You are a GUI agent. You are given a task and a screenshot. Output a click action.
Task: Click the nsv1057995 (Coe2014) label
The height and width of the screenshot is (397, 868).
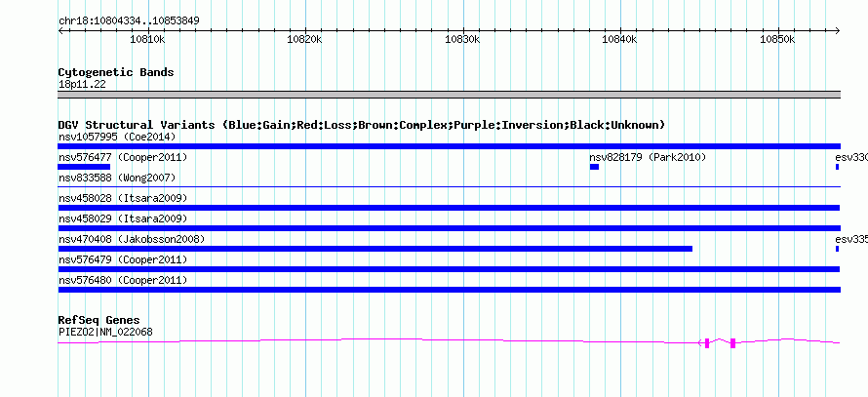[117, 137]
